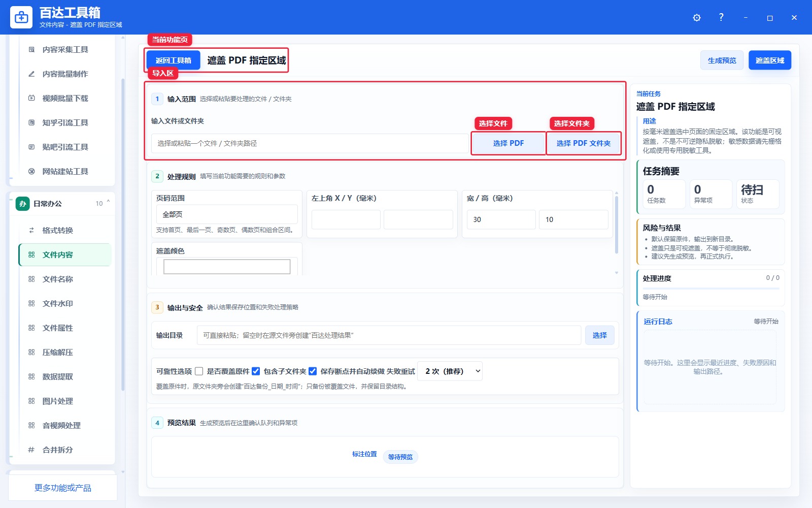Screen dimensions: 812x508
Task: Click the 等待预览 status badge
Action: (x=400, y=457)
